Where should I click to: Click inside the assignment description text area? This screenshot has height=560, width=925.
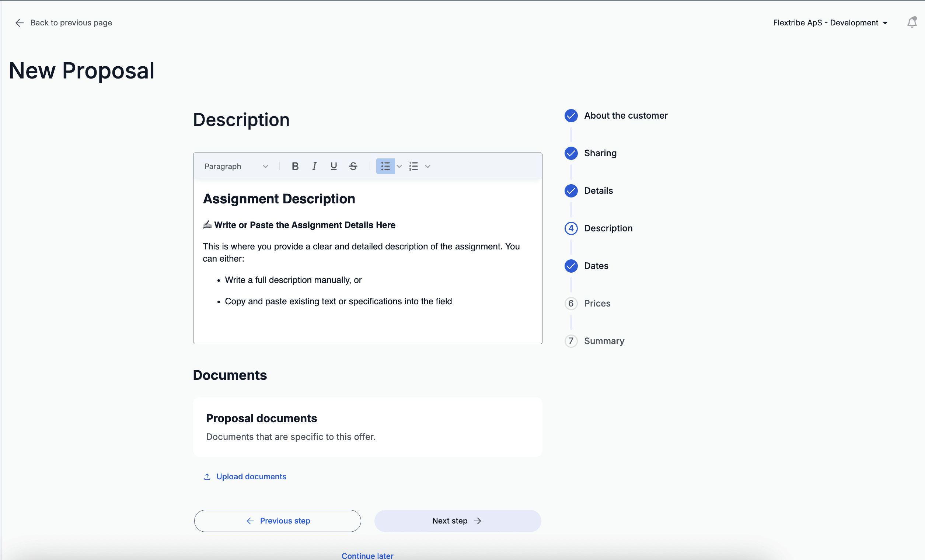[367, 323]
